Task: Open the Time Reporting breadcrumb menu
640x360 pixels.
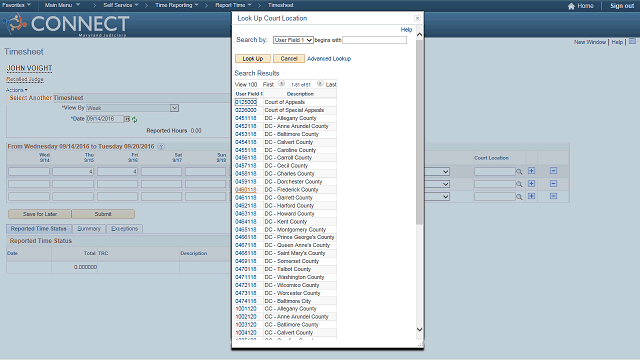Action: [176, 5]
